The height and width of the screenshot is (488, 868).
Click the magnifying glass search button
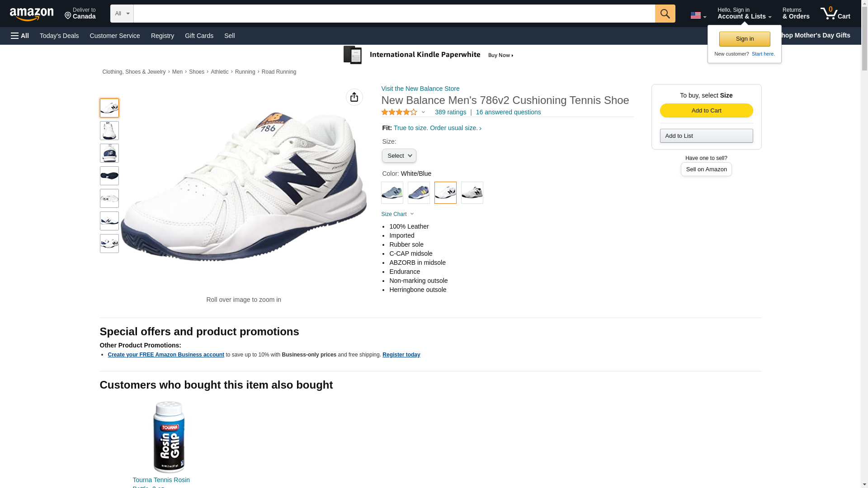(665, 14)
